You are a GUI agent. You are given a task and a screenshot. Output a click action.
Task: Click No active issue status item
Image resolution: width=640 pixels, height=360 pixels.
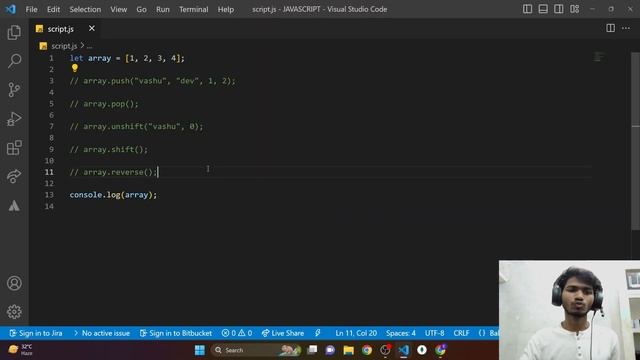[102, 333]
